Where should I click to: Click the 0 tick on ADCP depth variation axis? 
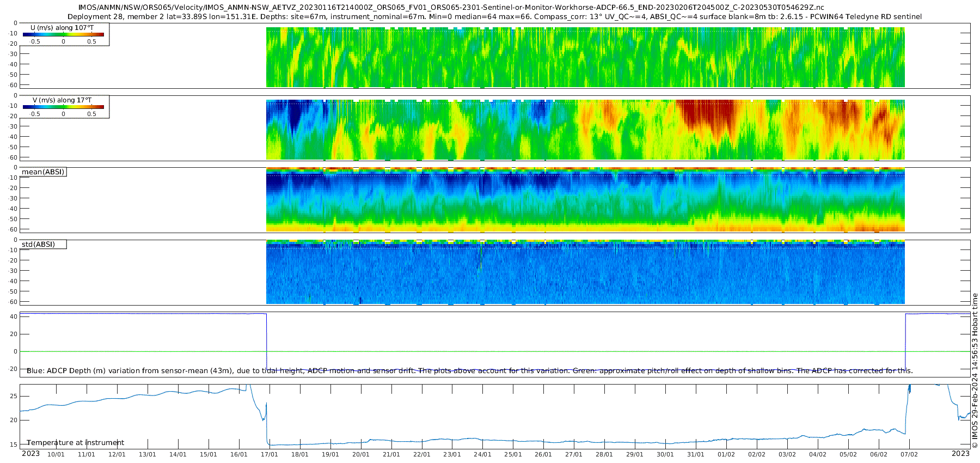point(15,351)
